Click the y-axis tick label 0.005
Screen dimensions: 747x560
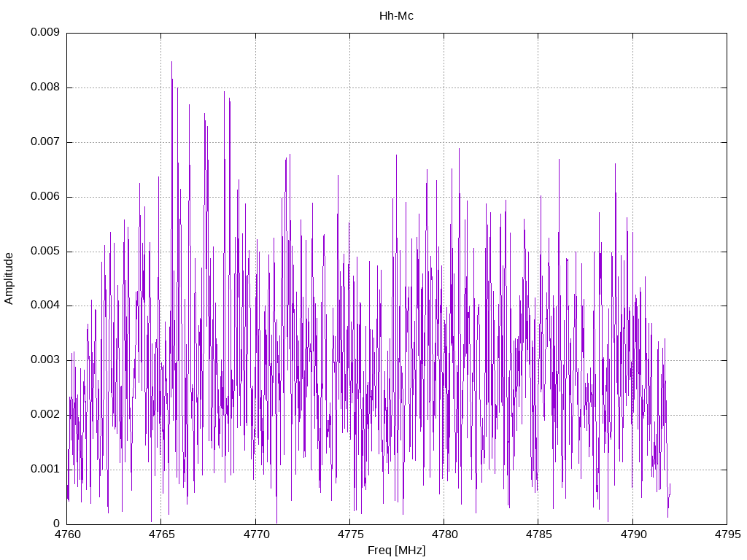click(x=45, y=251)
